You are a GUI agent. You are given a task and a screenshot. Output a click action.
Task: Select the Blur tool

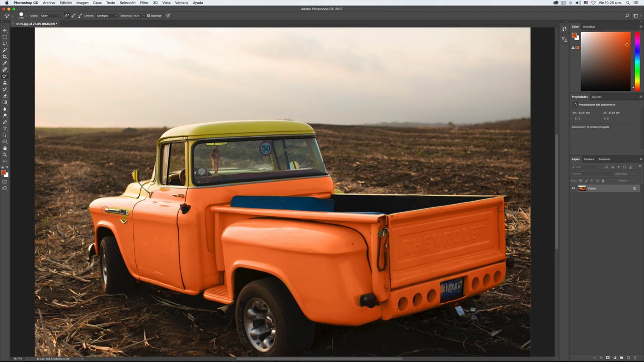(5, 109)
